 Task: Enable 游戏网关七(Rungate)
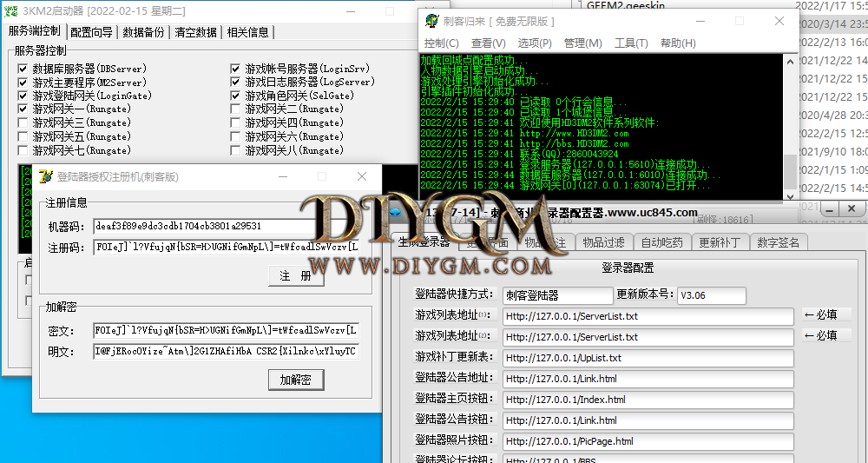coord(23,150)
